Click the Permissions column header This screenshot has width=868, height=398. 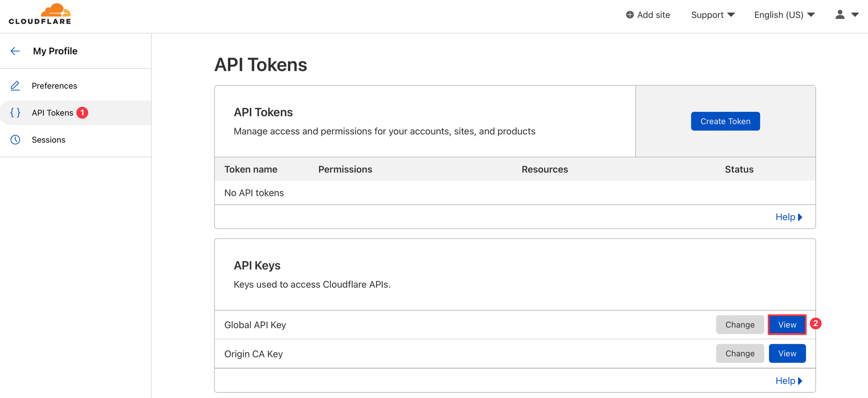coord(345,170)
